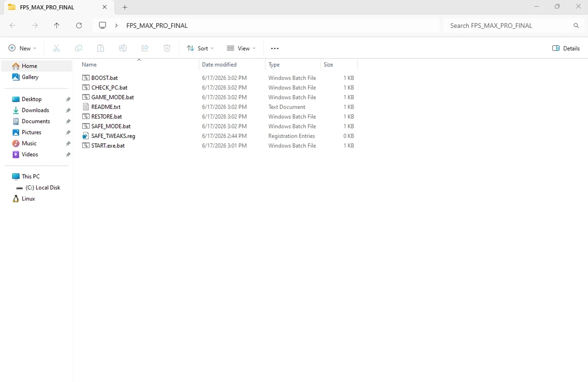Click the search magnifier icon
Viewport: 588px width, 382px height.
576,26
